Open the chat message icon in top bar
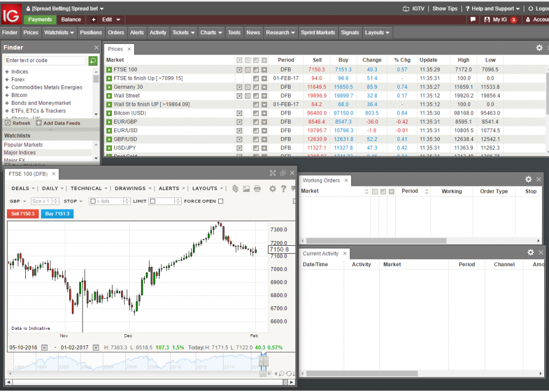The image size is (549, 392). coord(473,20)
